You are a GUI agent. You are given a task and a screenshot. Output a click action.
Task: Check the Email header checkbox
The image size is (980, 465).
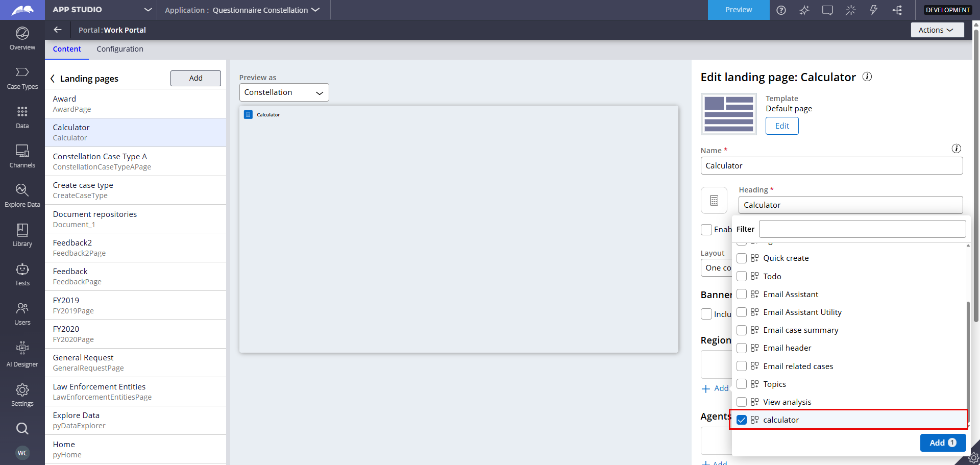point(742,348)
